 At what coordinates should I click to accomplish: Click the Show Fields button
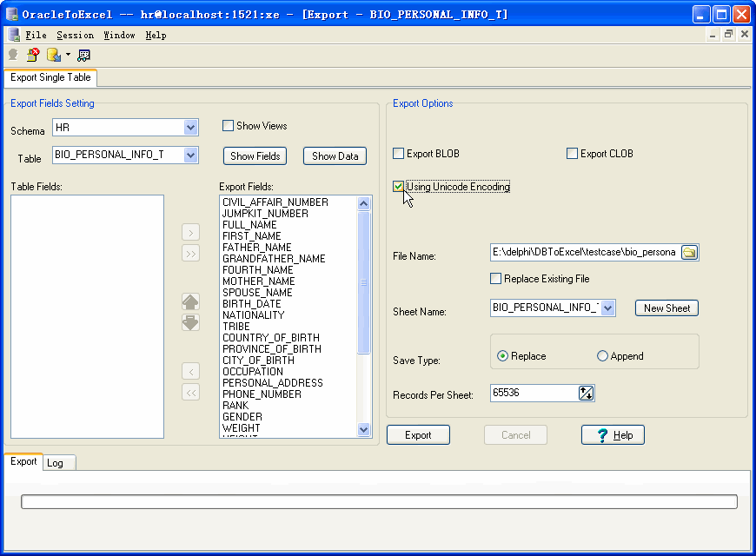tap(255, 156)
